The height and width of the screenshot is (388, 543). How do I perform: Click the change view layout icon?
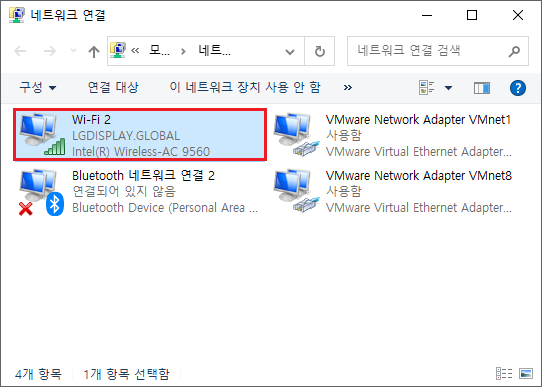tap(426, 88)
